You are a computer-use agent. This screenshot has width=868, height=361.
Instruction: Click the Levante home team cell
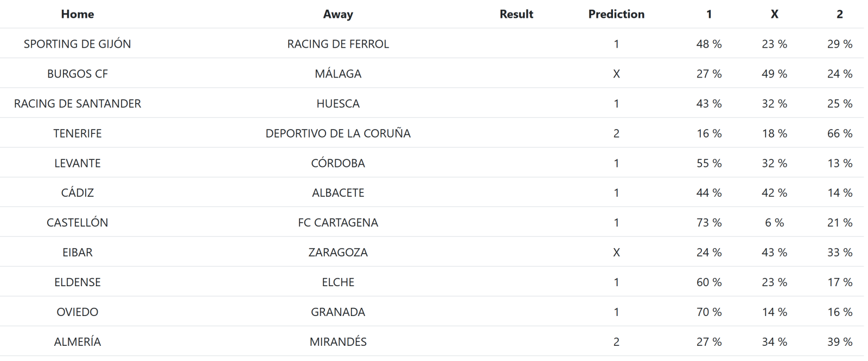tap(77, 163)
